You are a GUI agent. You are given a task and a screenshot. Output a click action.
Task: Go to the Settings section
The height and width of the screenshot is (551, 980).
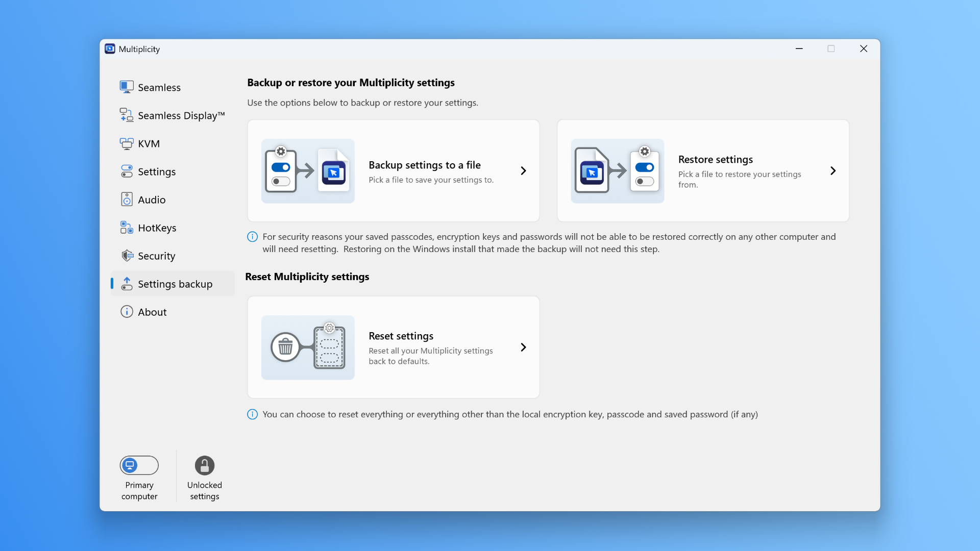[173, 171]
